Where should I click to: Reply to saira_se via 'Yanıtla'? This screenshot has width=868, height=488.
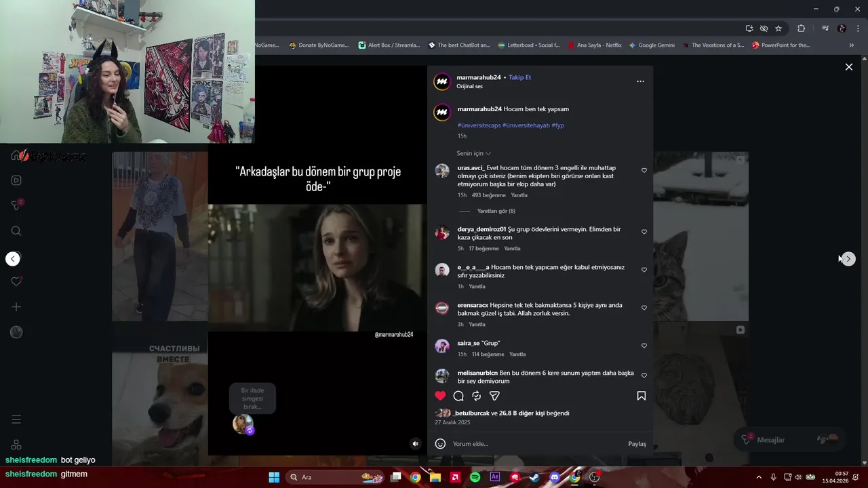point(517,354)
